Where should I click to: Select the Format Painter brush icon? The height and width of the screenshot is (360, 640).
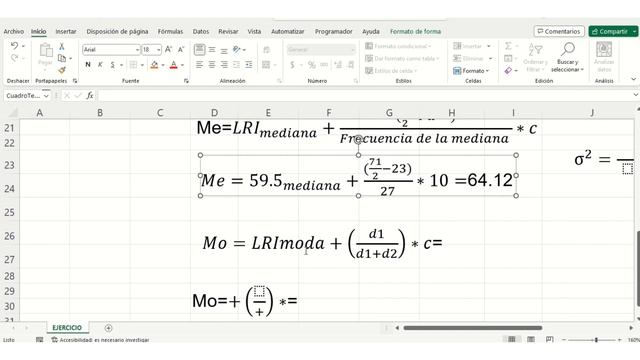(62, 70)
